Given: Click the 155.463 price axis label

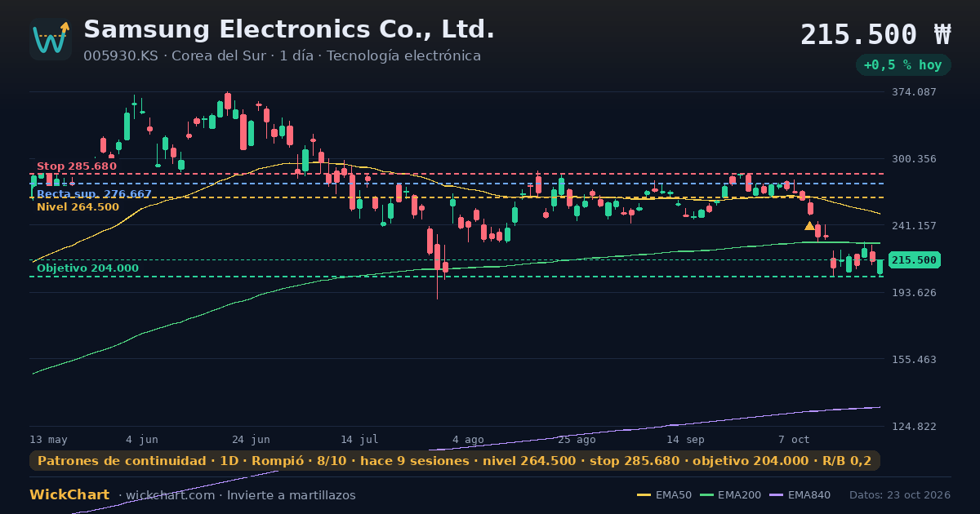Looking at the screenshot, I should [x=913, y=360].
